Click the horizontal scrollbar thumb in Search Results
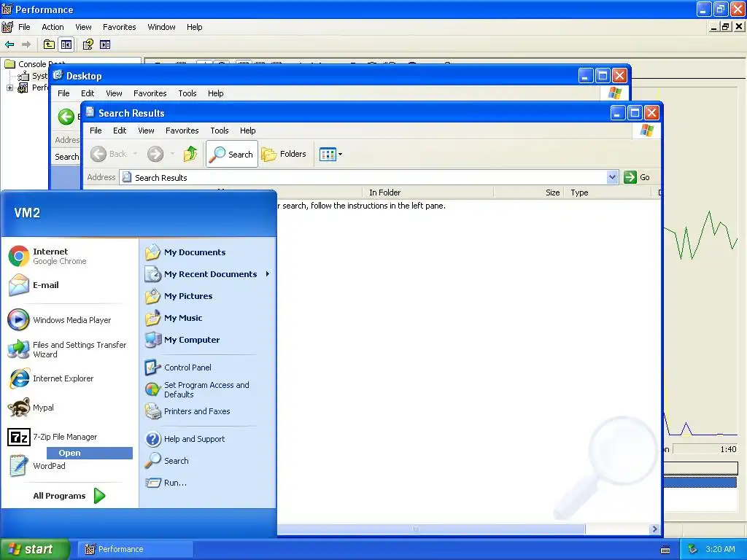 431,529
